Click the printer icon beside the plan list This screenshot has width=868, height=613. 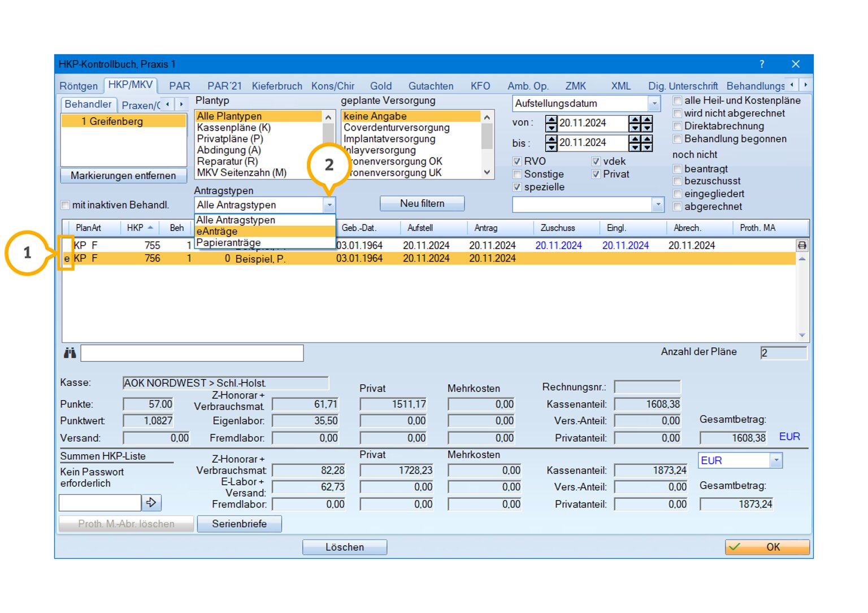pyautogui.click(x=802, y=245)
